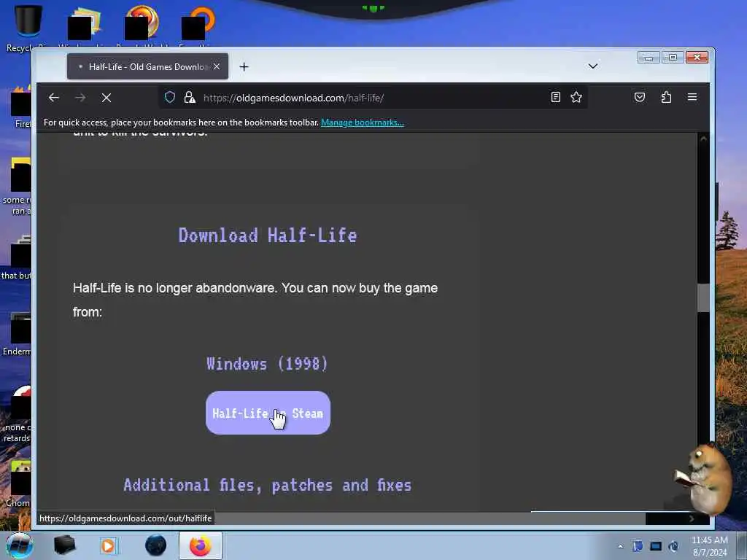The image size is (747, 560).
Task: Click the Windows (1998) heading
Action: click(268, 364)
